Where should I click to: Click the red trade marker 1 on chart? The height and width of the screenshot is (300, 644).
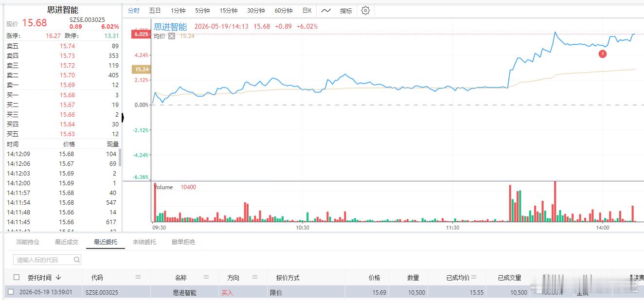click(x=602, y=54)
